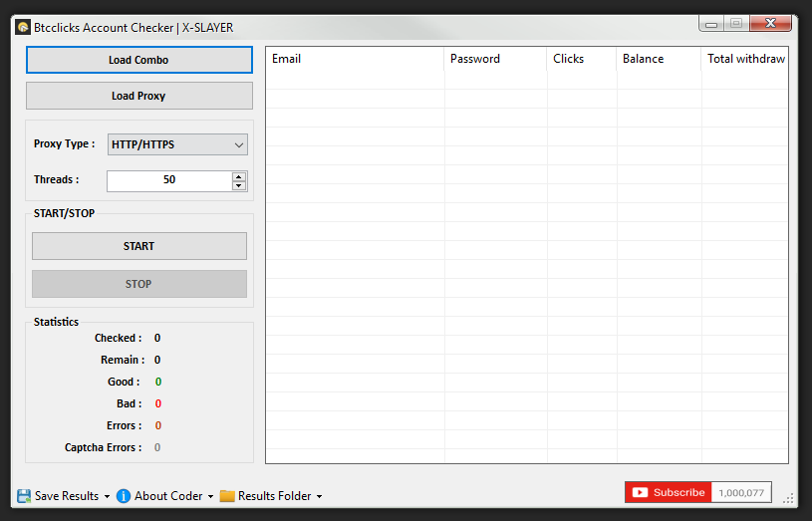This screenshot has width=812, height=521.
Task: Minimize the Btcclicks Account Checker window
Action: point(711,24)
